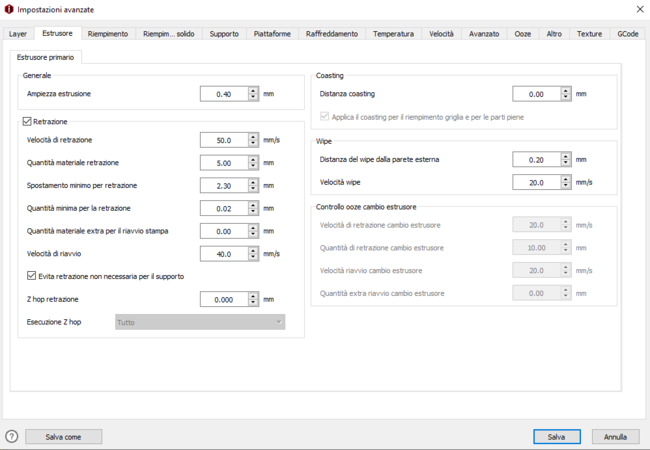The width and height of the screenshot is (650, 450).
Task: Increase Distanza coasting value with up arrow
Action: pyautogui.click(x=566, y=91)
